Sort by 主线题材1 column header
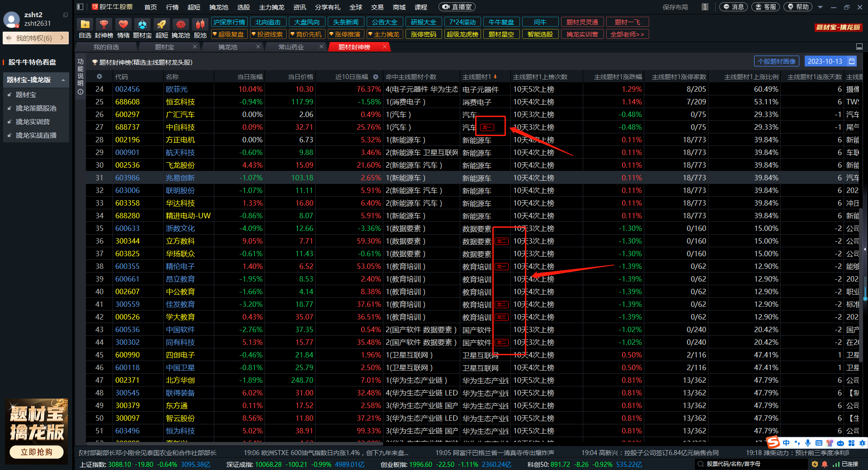This screenshot has width=868, height=470. (480, 77)
